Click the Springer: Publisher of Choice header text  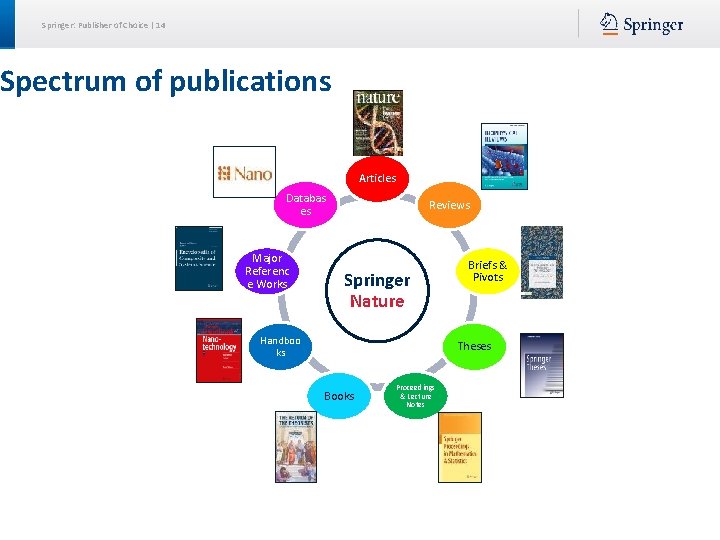click(x=103, y=25)
